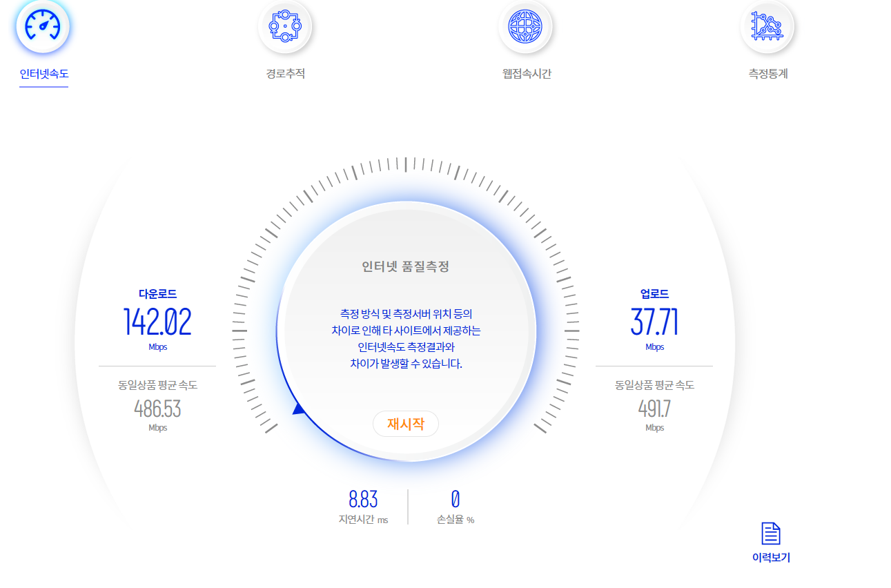Open the 이력보기 history link text

coord(770,558)
